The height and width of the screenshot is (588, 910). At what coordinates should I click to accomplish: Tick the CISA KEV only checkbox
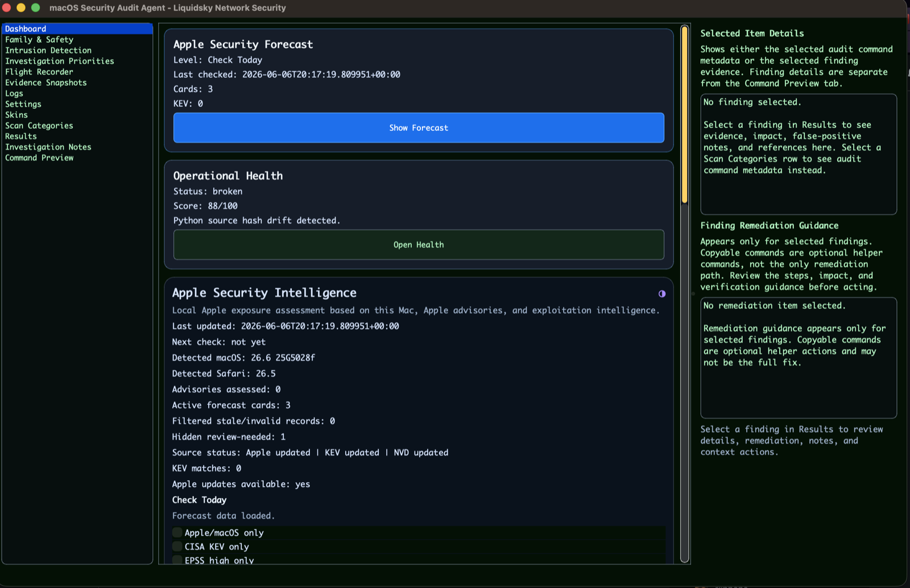click(x=177, y=546)
